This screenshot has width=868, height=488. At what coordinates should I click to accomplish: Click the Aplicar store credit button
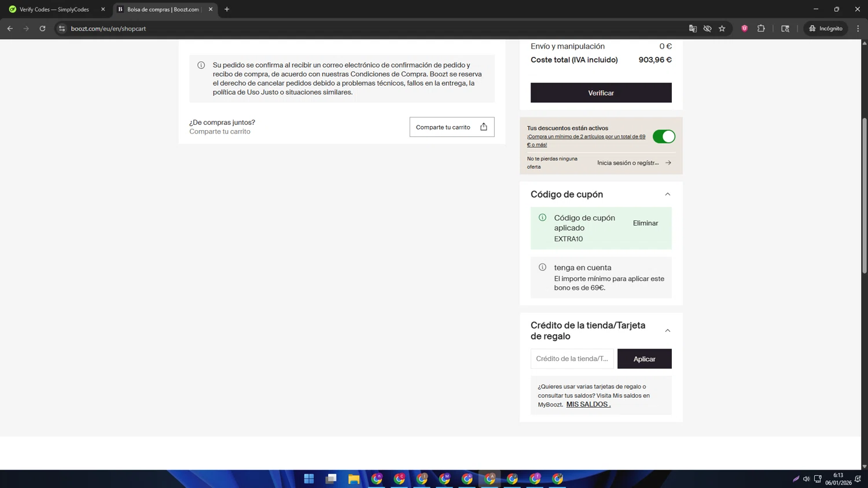coord(645,359)
